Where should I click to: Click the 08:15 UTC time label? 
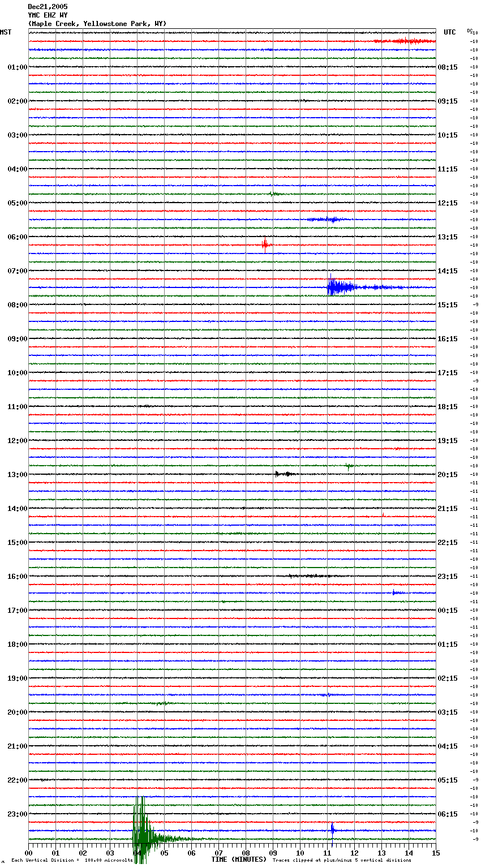[448, 67]
